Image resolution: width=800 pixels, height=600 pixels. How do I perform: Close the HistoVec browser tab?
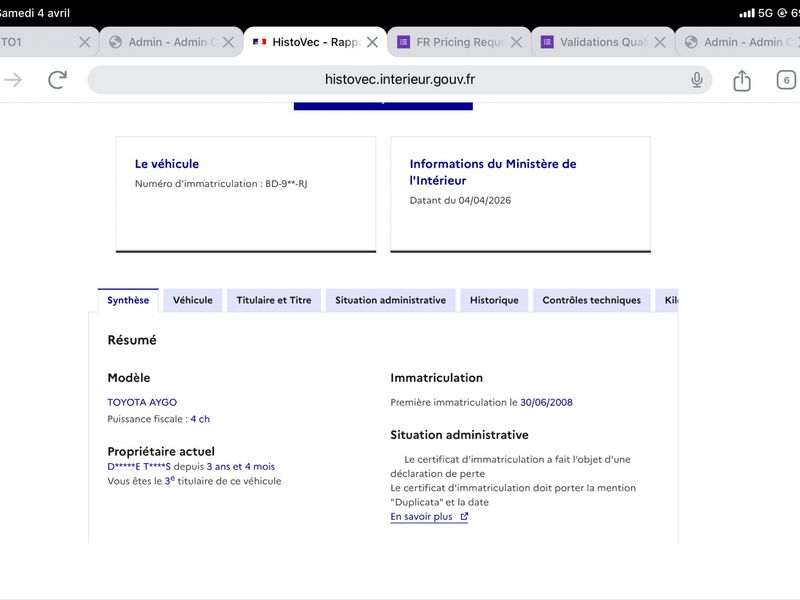(372, 42)
